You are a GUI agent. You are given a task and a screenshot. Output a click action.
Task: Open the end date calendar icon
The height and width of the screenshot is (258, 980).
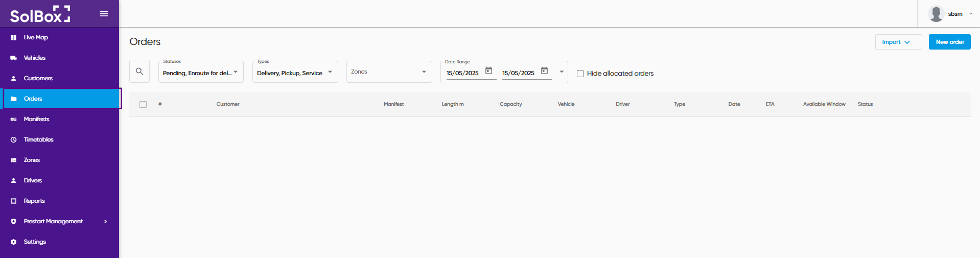tap(544, 71)
